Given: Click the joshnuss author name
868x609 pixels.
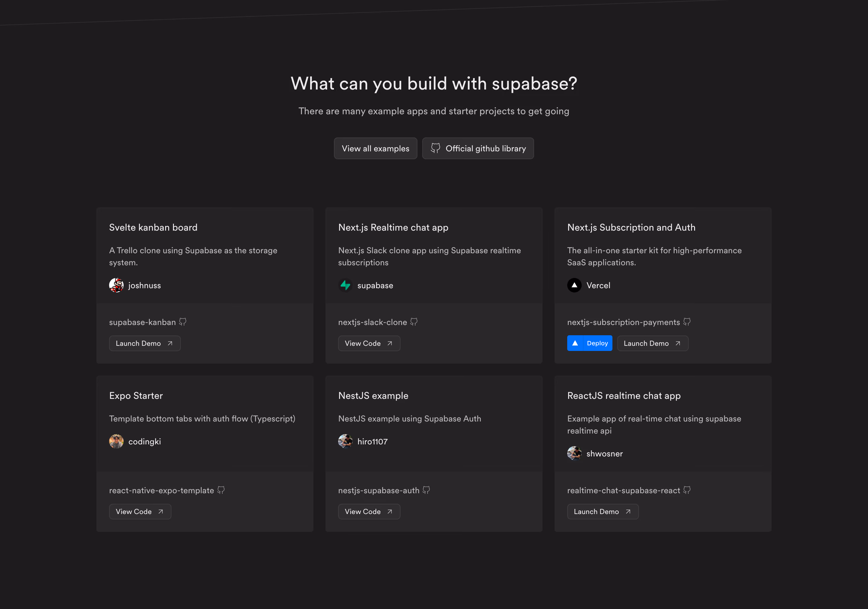Looking at the screenshot, I should click(x=144, y=286).
